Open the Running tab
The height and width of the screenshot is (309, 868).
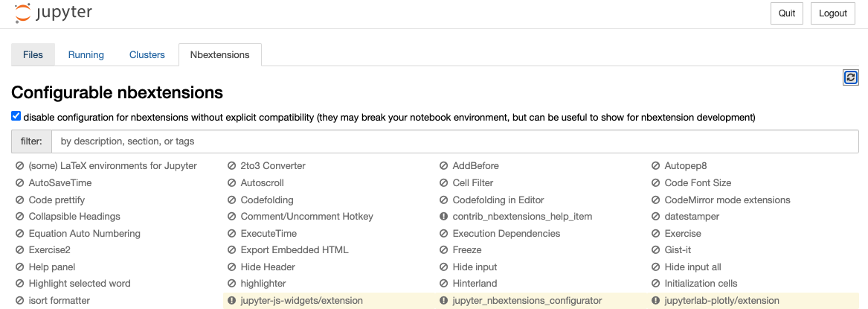86,55
